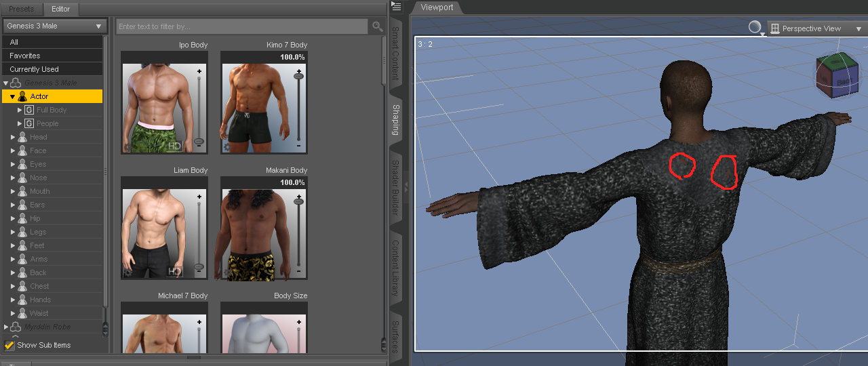
Task: Expand the Face tree node
Action: [13, 150]
